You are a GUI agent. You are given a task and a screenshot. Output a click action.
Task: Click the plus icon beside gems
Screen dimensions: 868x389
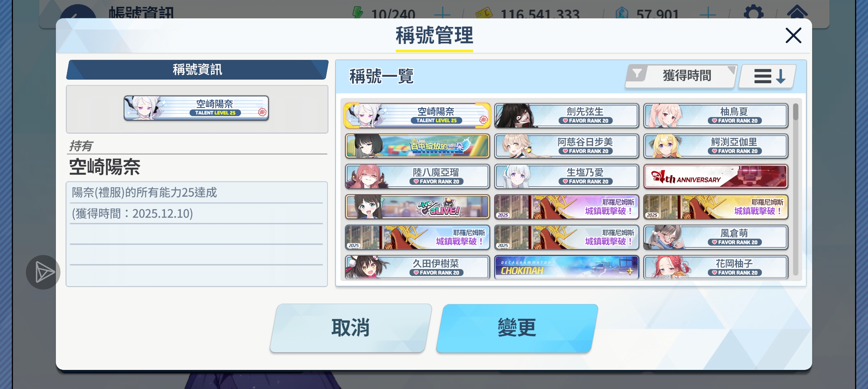(708, 14)
